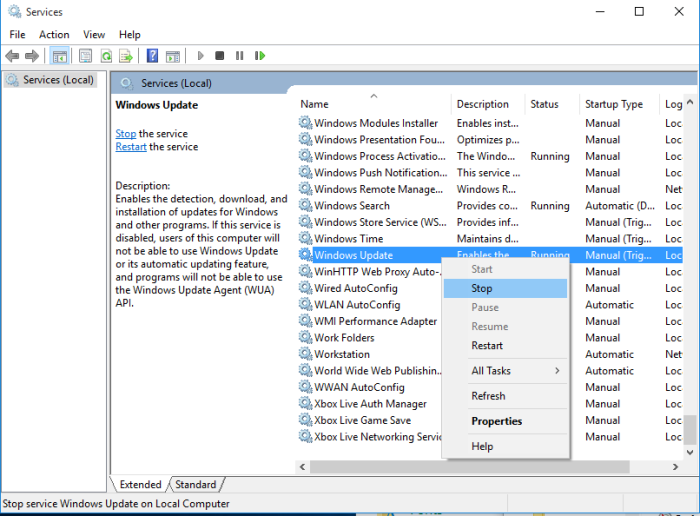Viewport: 700px width, 516px height.
Task: Click gear icon beside WLAN AutoConfig
Action: [x=305, y=304]
